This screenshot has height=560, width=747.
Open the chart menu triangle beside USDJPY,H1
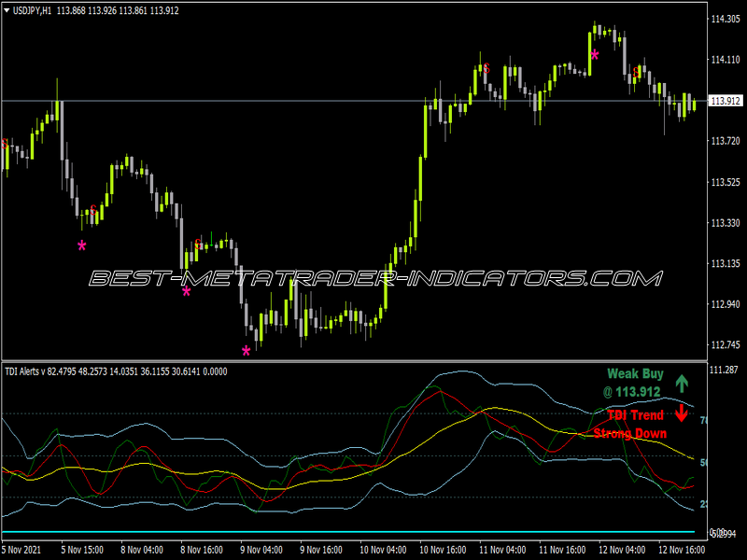point(7,10)
